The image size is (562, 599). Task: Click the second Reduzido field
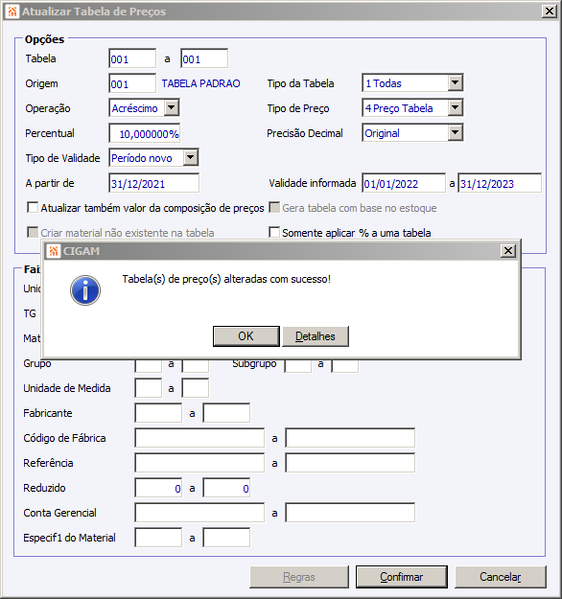click(226, 488)
